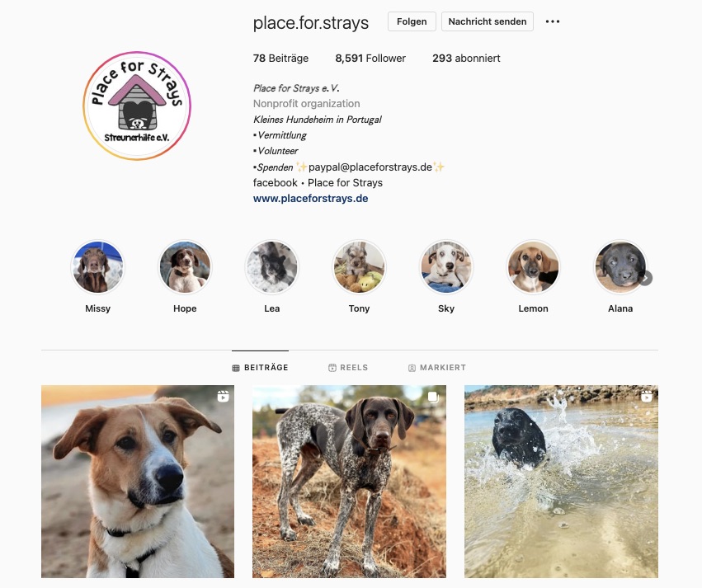View the Sky story highlight

[x=446, y=267]
